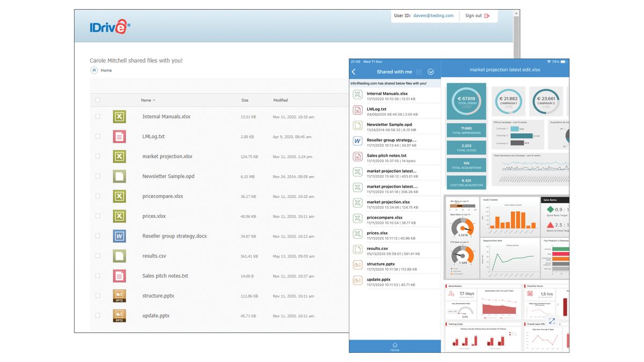Click the PowerPoint icon next to structure.pptx

click(119, 295)
